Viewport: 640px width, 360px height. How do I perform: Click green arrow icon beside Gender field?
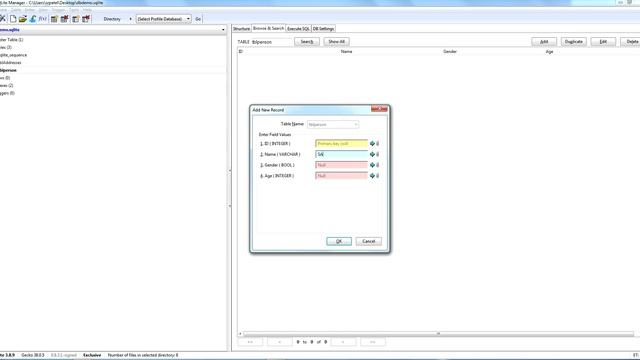pyautogui.click(x=372, y=165)
